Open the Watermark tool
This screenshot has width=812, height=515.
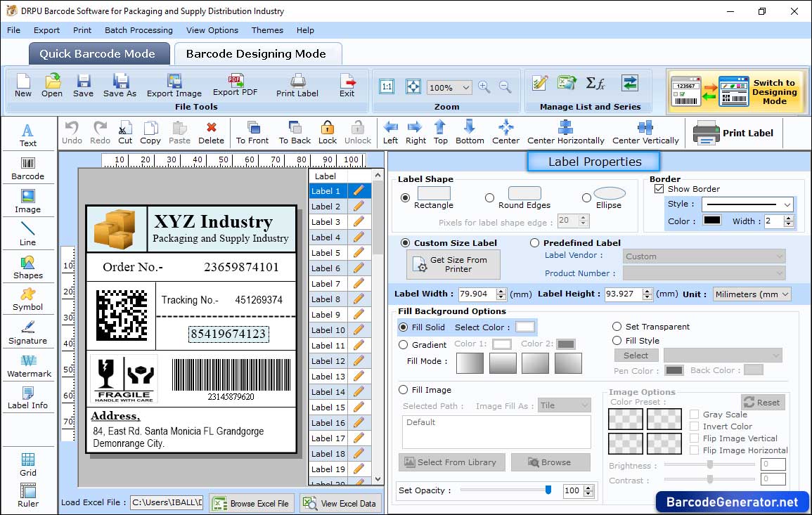pyautogui.click(x=28, y=365)
